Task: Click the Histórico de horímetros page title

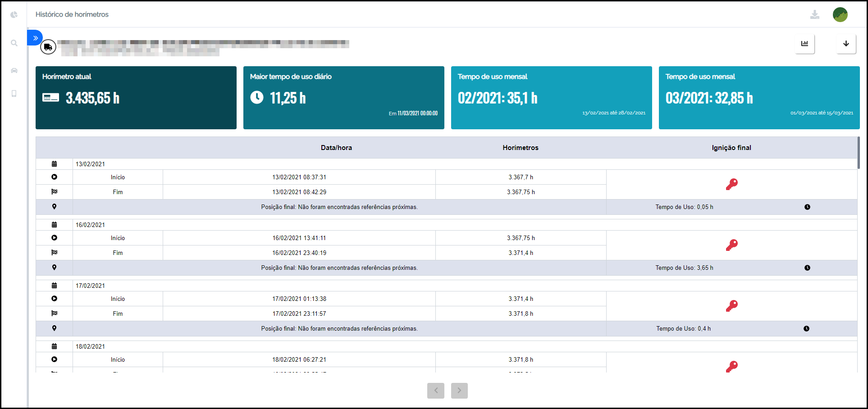Action: 72,14
